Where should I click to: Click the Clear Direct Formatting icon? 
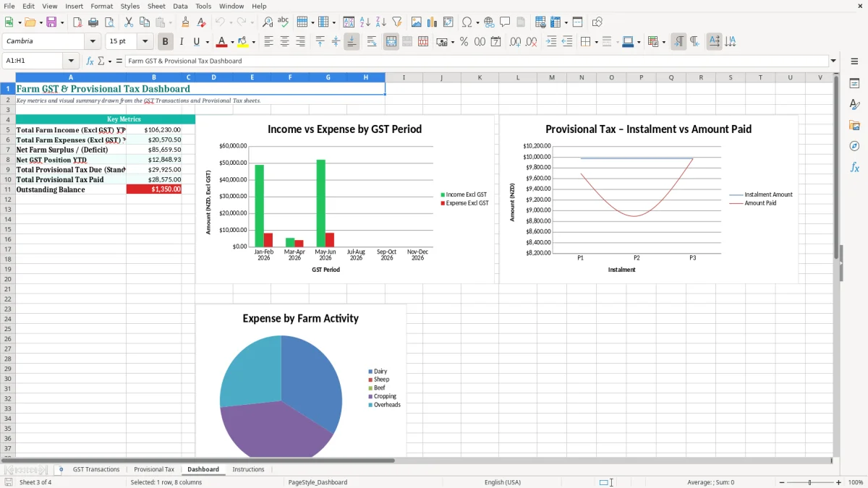pyautogui.click(x=202, y=22)
